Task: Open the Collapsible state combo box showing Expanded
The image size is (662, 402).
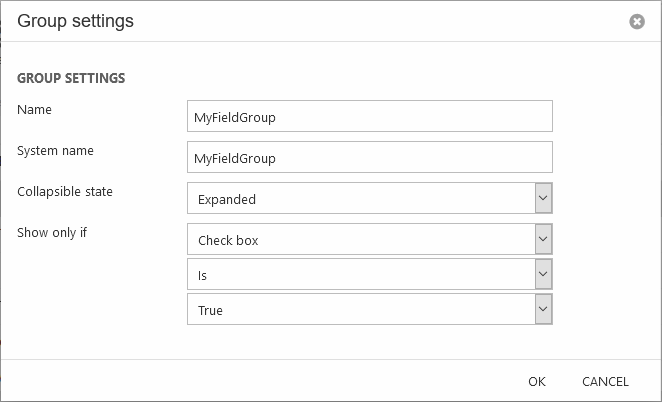Action: 360,198
